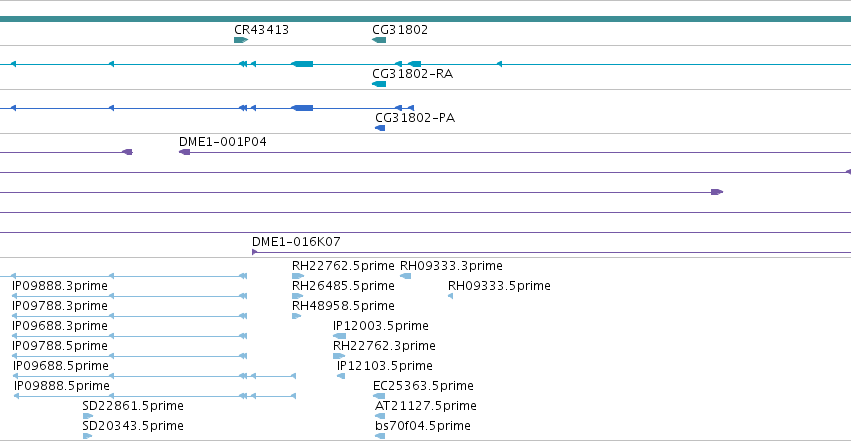
Task: Click the IP09888.5prime label
Action: pos(62,386)
